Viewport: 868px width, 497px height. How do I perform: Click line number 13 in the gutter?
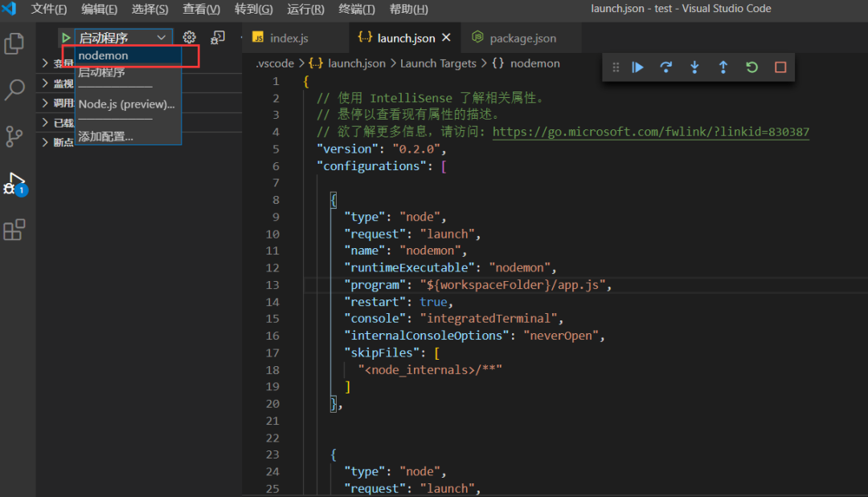pos(272,285)
